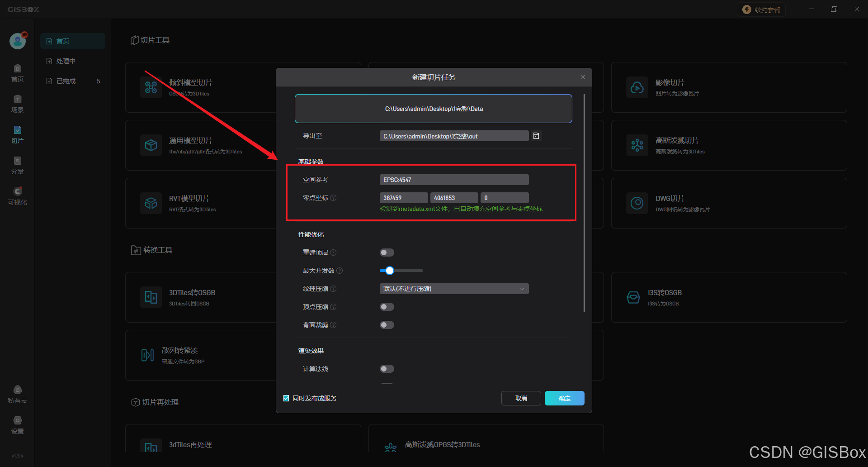Close the 新建切片任务 dialog
868x467 pixels.
pyautogui.click(x=583, y=77)
